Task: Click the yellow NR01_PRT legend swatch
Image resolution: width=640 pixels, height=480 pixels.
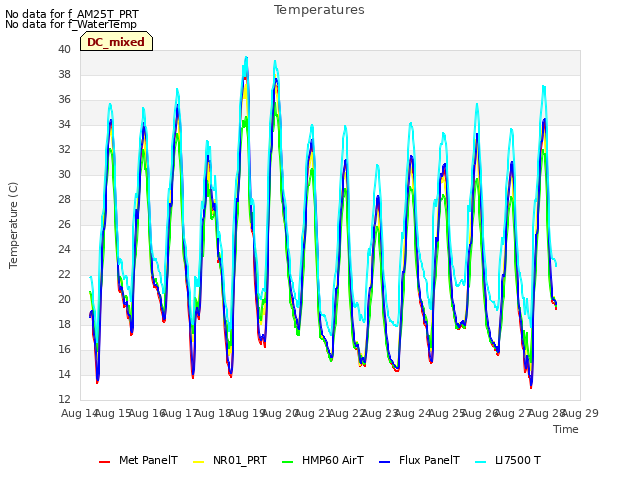Action: [x=198, y=461]
